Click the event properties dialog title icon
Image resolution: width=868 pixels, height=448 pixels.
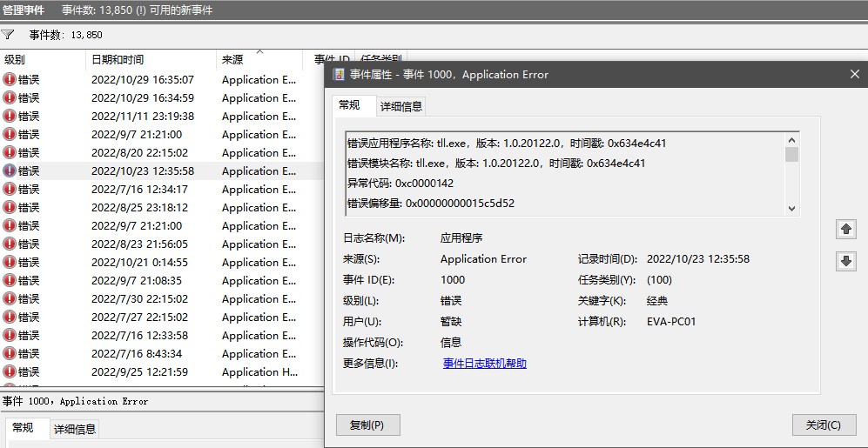pos(340,75)
